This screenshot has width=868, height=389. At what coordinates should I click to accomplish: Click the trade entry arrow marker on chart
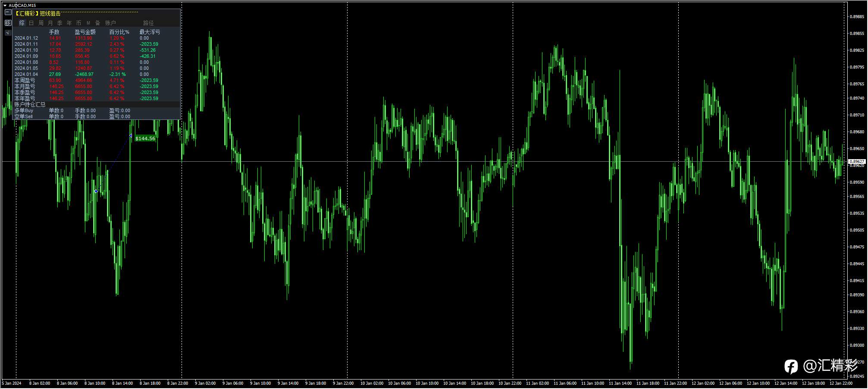point(96,191)
